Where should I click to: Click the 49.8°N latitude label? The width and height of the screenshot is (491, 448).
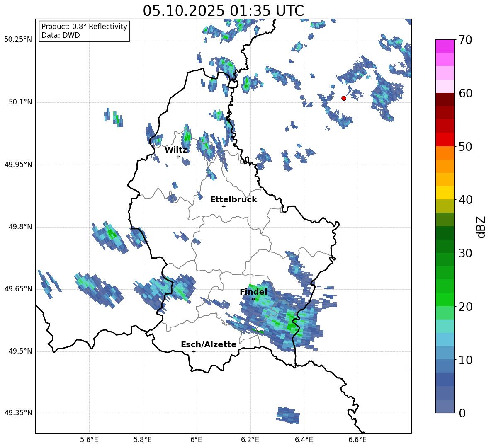point(20,227)
